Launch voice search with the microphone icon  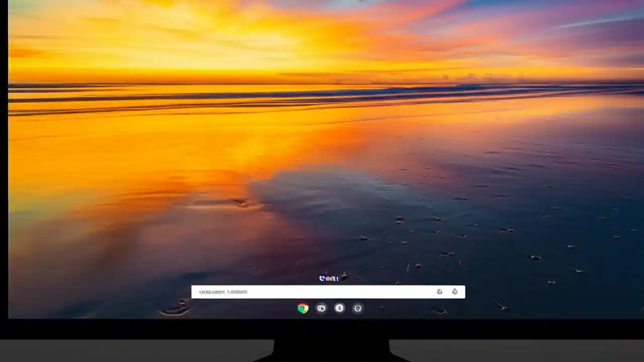439,292
